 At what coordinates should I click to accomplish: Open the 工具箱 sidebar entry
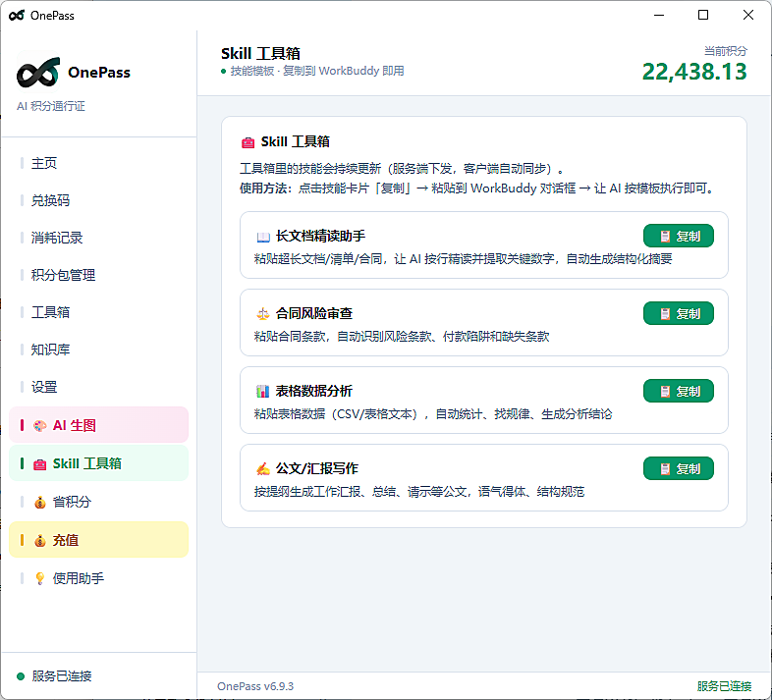(x=98, y=312)
